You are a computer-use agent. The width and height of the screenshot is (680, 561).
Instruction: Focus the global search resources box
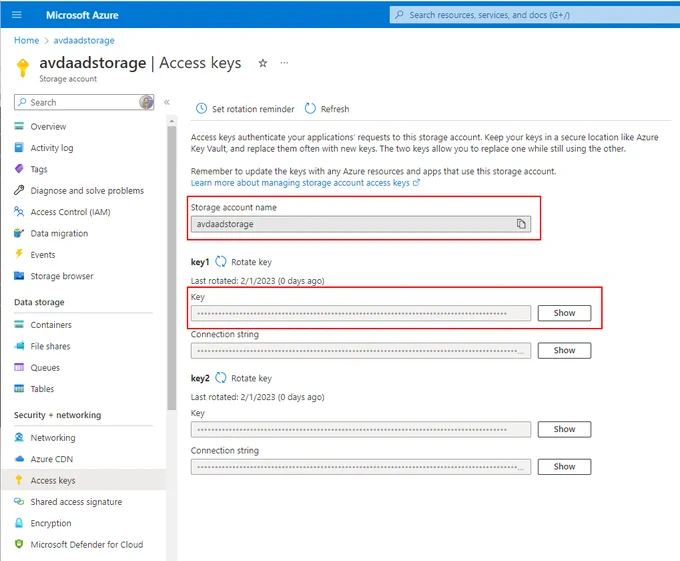point(534,15)
